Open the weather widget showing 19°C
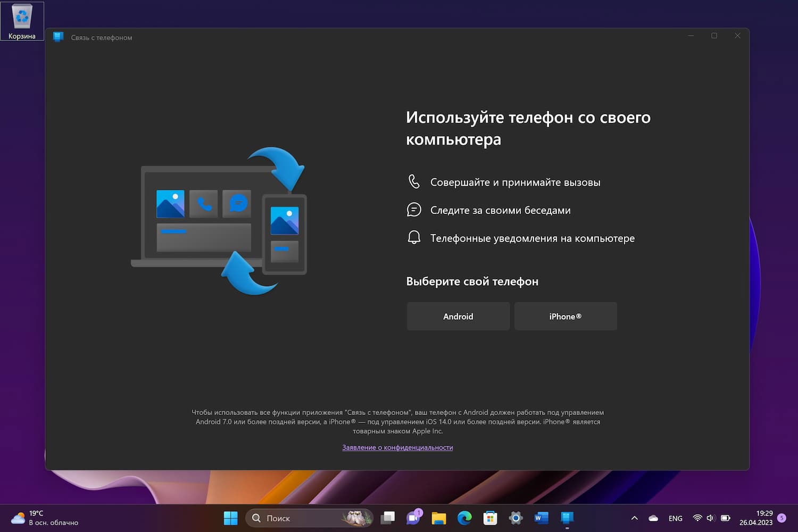Image resolution: width=798 pixels, height=532 pixels. click(x=45, y=518)
